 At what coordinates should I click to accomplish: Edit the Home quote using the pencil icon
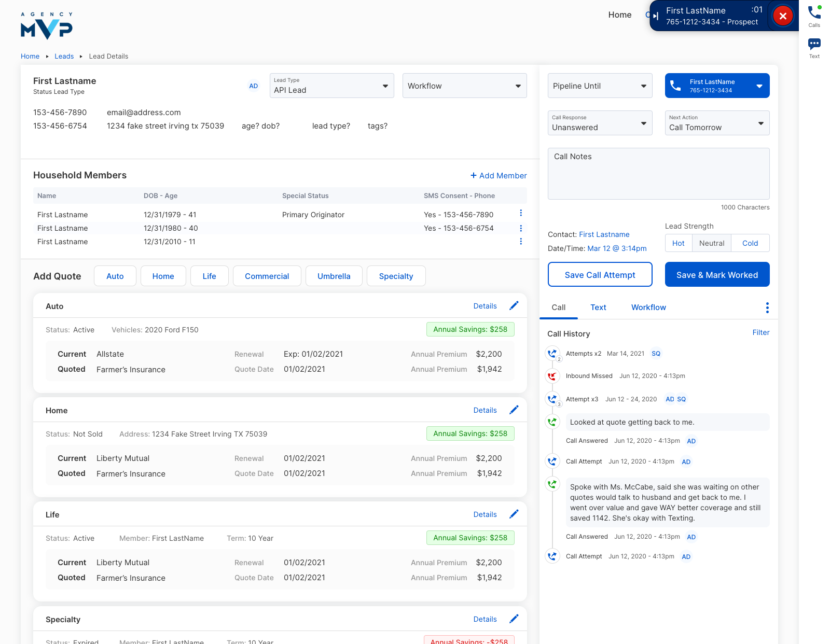[514, 410]
